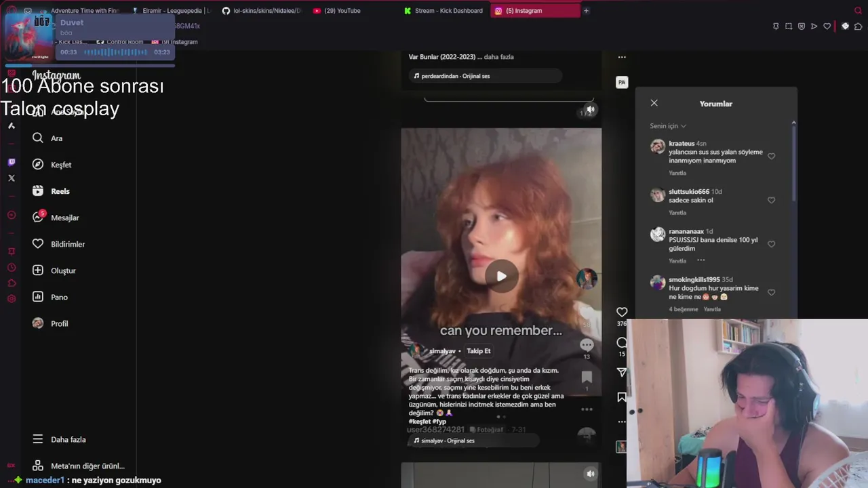Go to Reels in the sidebar
This screenshot has height=488, width=868.
[x=51, y=191]
